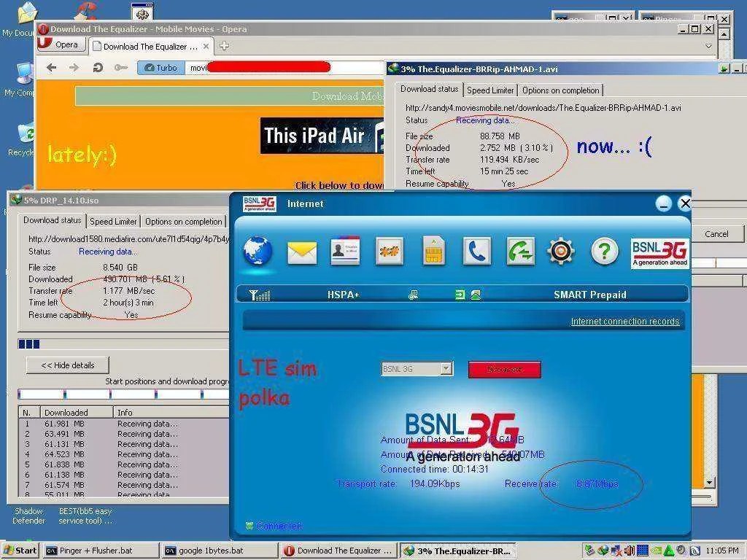This screenshot has width=747, height=560.
Task: Select Download status tab in Equalizer window
Action: (x=429, y=89)
